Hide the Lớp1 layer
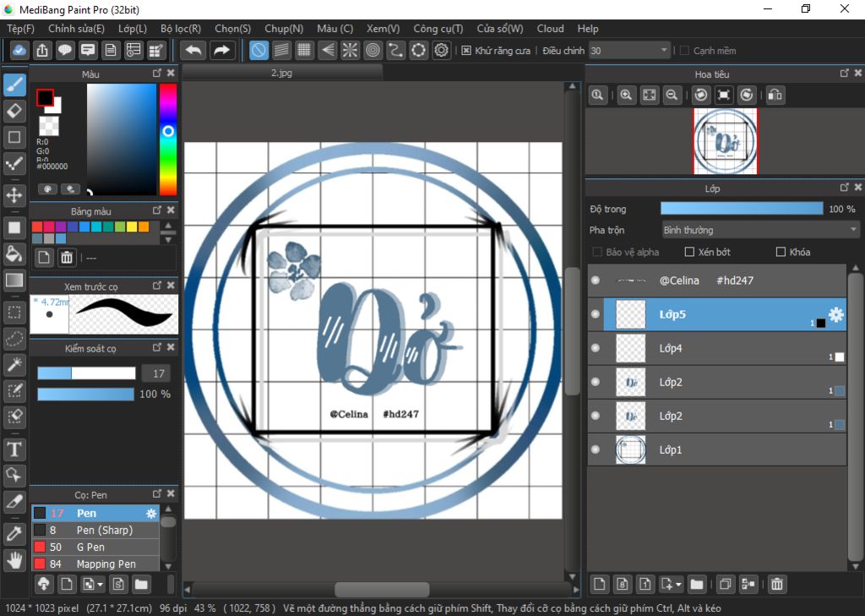The image size is (865, 616). (596, 450)
